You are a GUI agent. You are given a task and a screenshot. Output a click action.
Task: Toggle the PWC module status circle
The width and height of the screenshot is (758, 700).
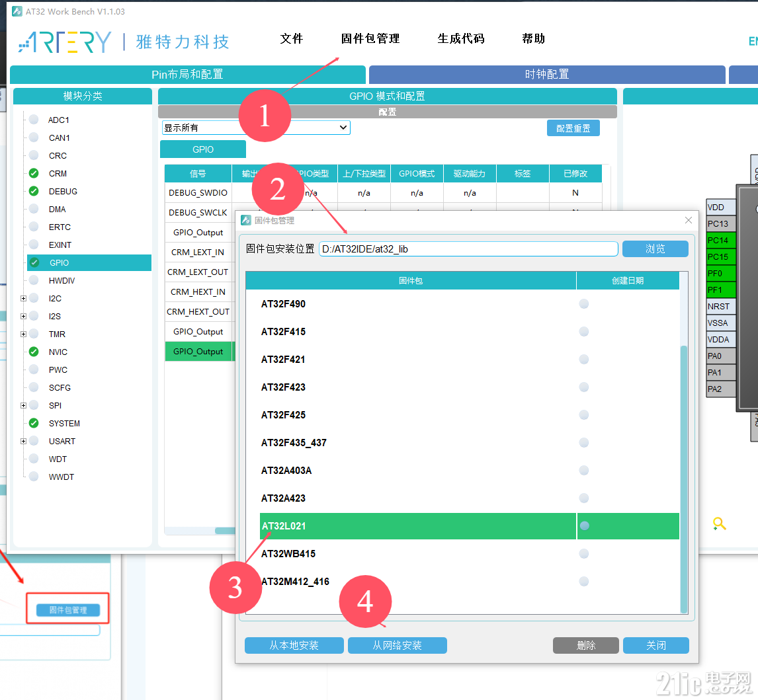tap(34, 369)
